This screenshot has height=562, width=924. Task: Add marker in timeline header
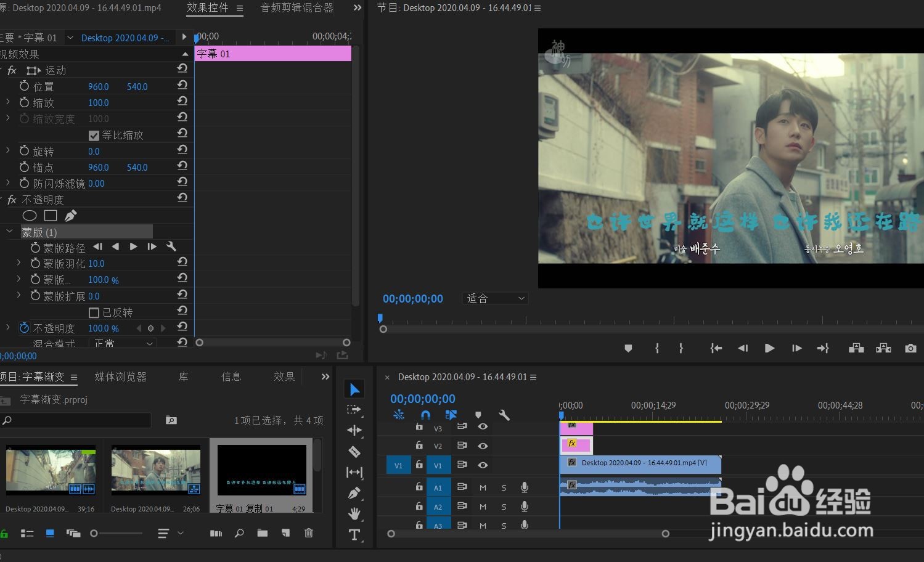[478, 415]
